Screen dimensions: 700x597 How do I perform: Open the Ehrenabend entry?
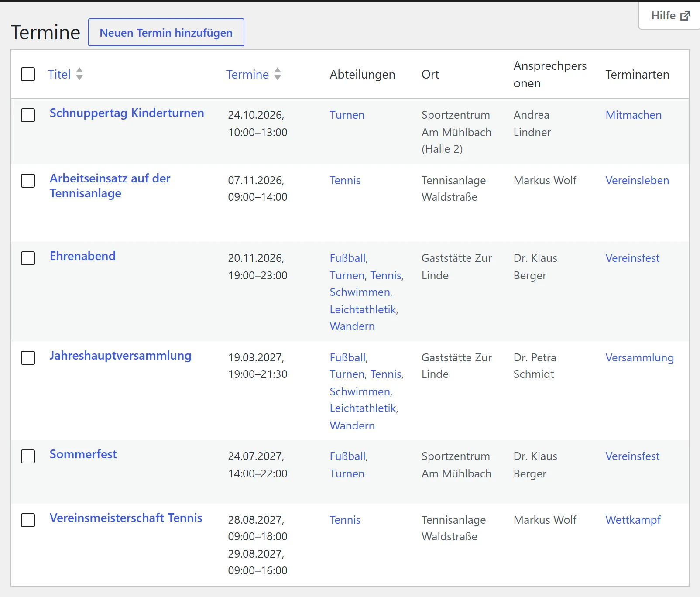[82, 256]
